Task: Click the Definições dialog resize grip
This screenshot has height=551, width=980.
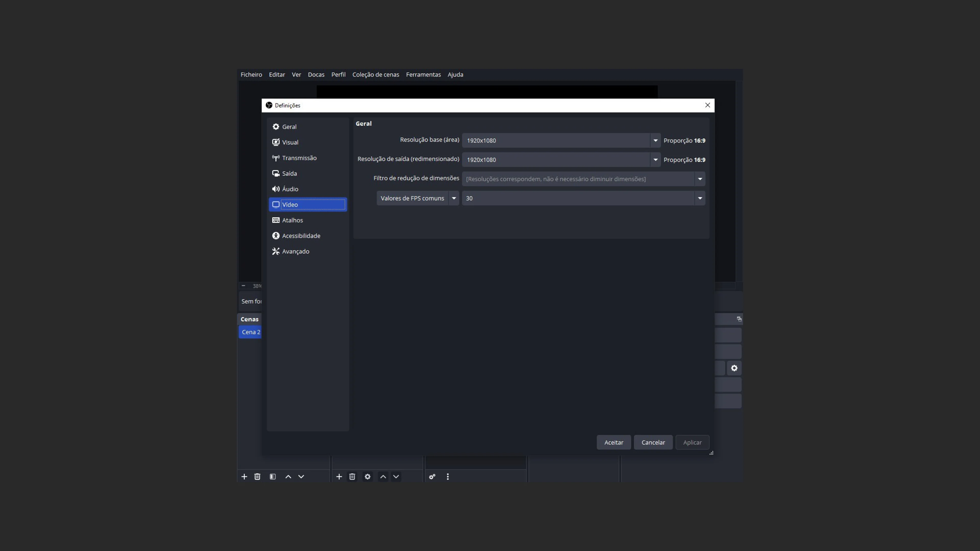Action: [711, 453]
